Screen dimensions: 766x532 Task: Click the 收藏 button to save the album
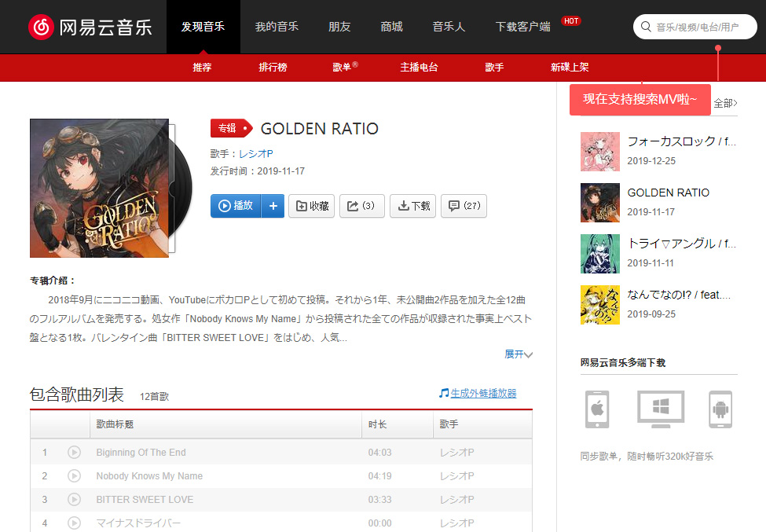(312, 206)
